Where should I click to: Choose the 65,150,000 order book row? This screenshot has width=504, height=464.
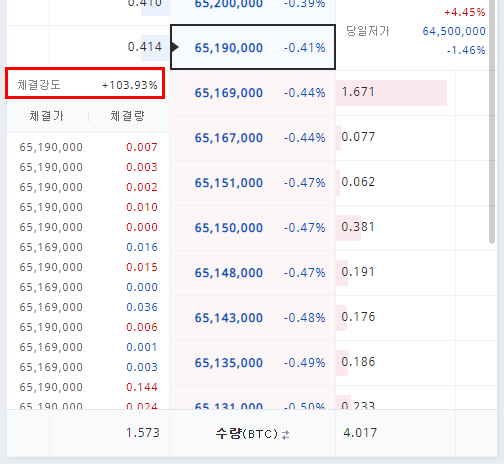[x=253, y=228]
